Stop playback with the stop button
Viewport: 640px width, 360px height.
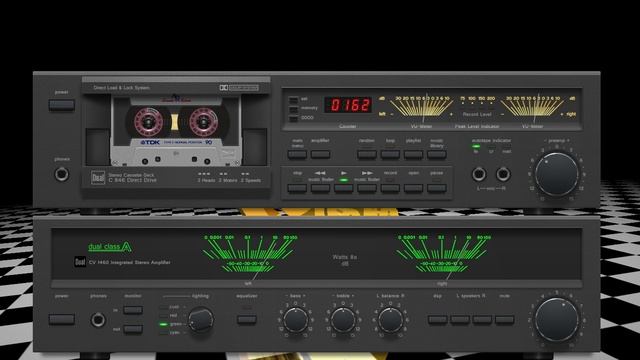pyautogui.click(x=297, y=188)
